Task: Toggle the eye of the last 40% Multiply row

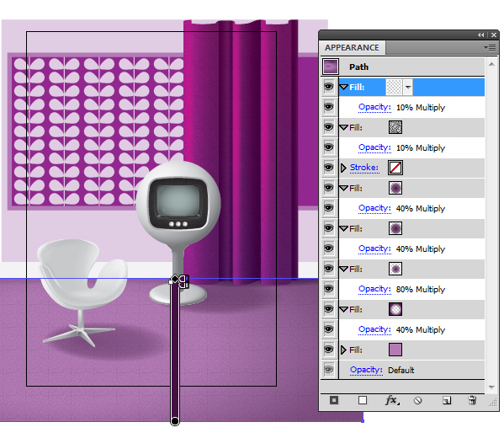Action: pos(328,329)
